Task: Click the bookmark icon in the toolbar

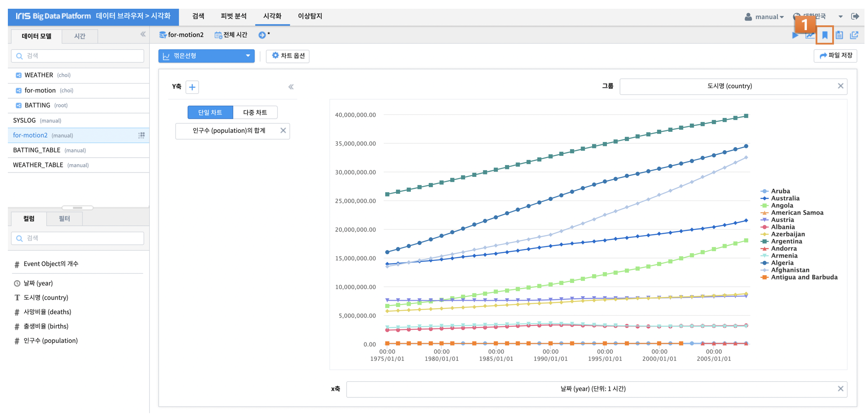Action: click(825, 35)
